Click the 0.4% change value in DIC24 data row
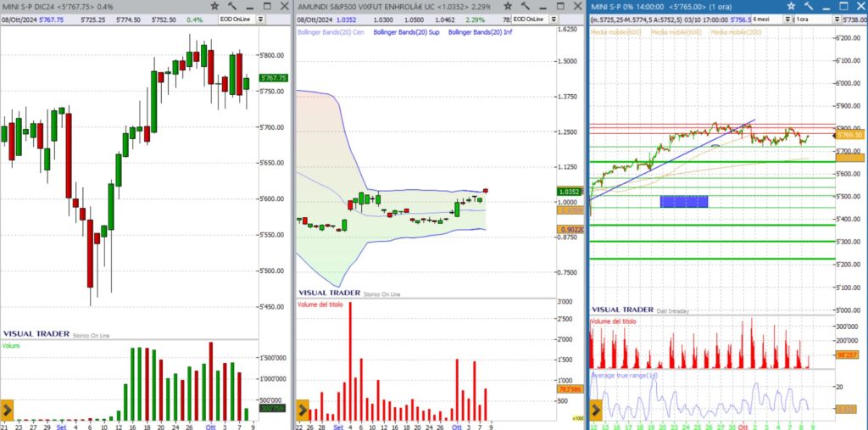Viewport: 868px width, 430px height. click(195, 20)
